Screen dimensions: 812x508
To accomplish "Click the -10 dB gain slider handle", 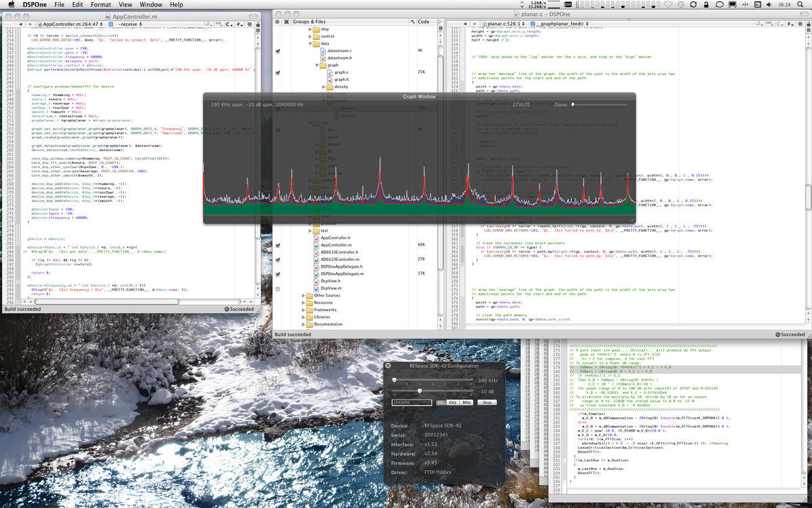I will 420,391.
